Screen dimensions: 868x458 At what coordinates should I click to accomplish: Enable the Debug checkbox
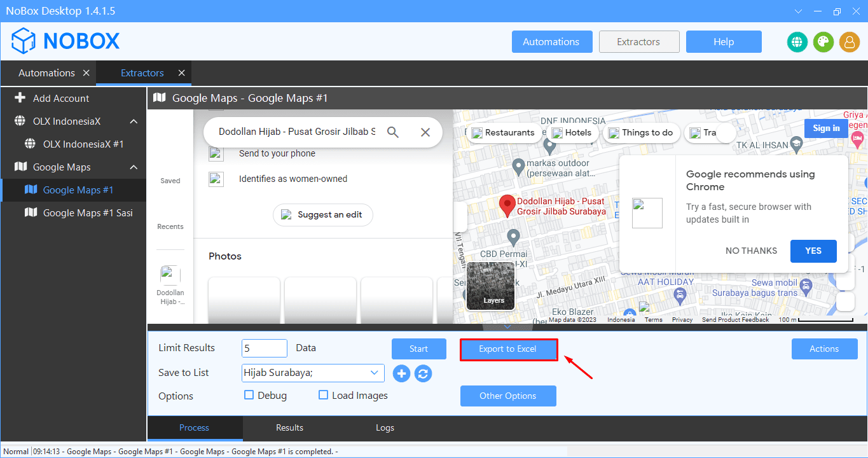[x=249, y=395]
